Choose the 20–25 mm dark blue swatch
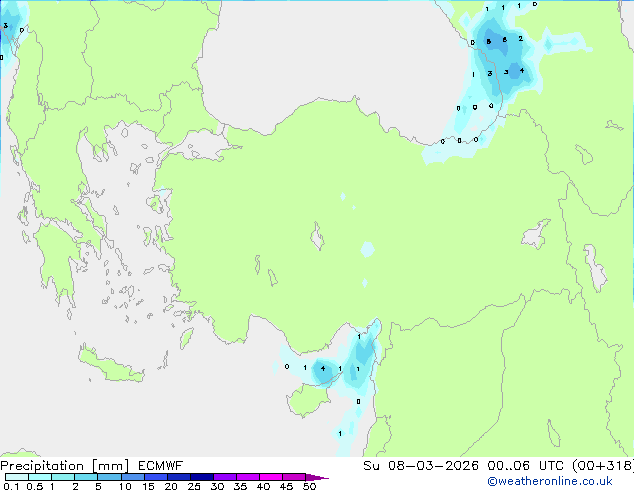634x490 pixels. tap(179, 477)
